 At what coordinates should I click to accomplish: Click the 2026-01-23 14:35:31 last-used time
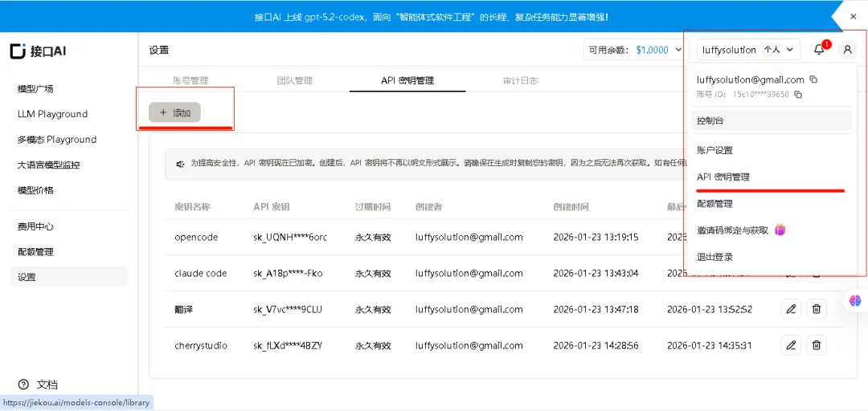click(x=710, y=346)
